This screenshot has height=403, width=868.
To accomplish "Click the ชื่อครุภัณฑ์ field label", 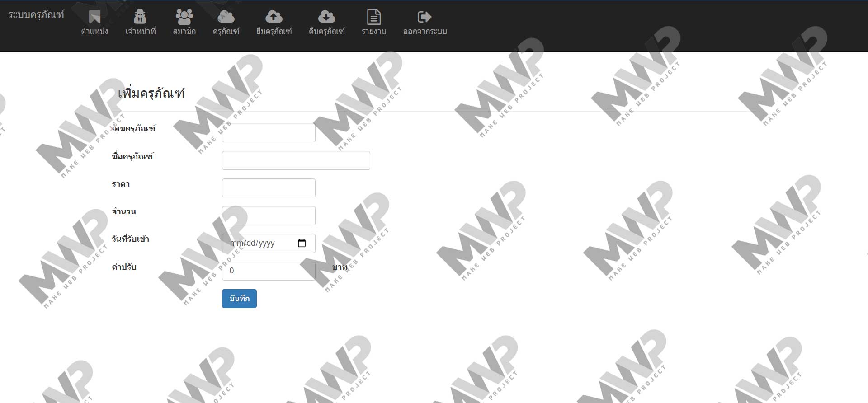I will click(x=133, y=156).
